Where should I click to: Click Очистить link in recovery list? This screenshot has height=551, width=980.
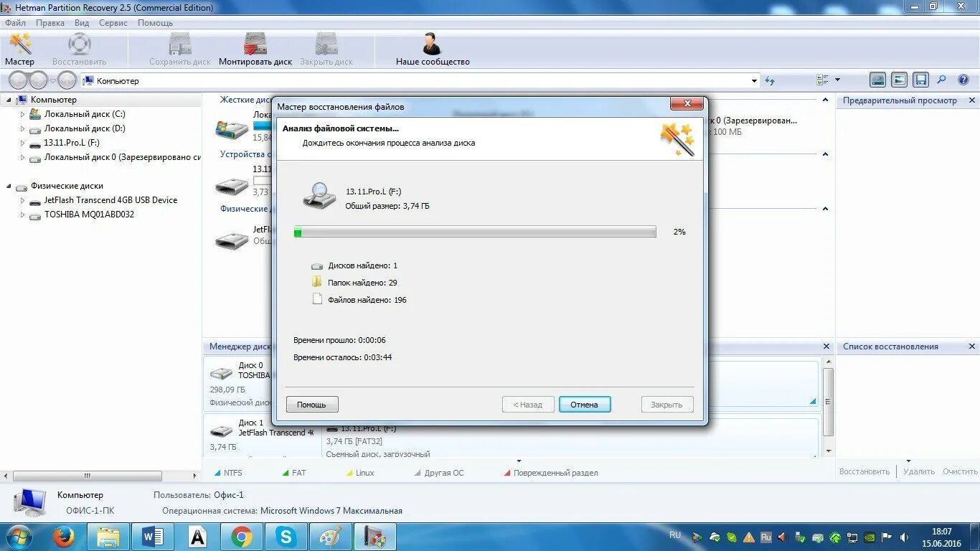click(960, 471)
